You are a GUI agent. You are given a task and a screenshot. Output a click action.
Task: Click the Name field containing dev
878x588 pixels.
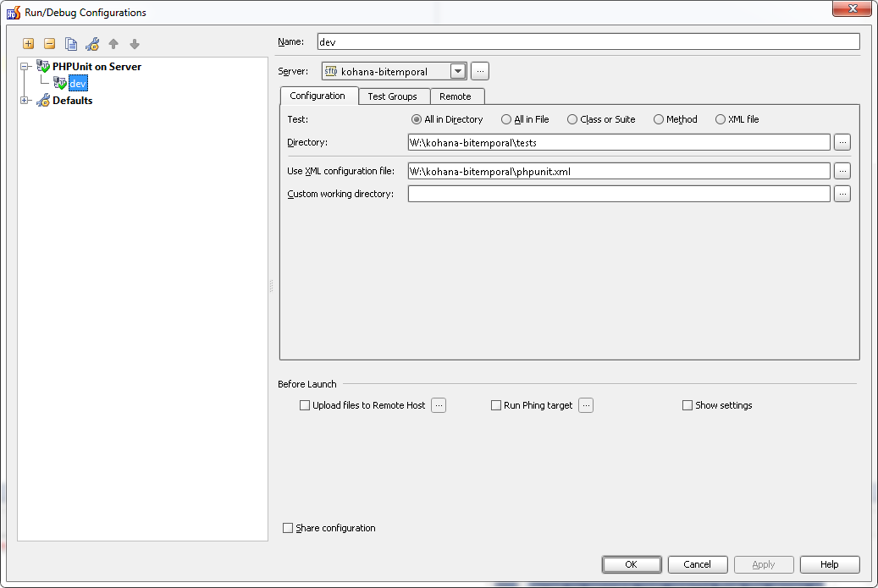click(588, 41)
